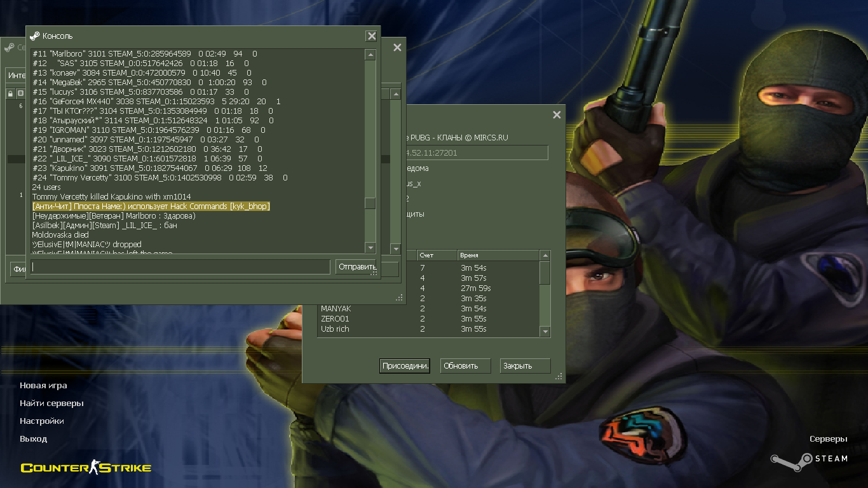Click the 'Marlboro : Здарова)' chat line
Image resolution: width=868 pixels, height=488 pixels.
coord(114,216)
